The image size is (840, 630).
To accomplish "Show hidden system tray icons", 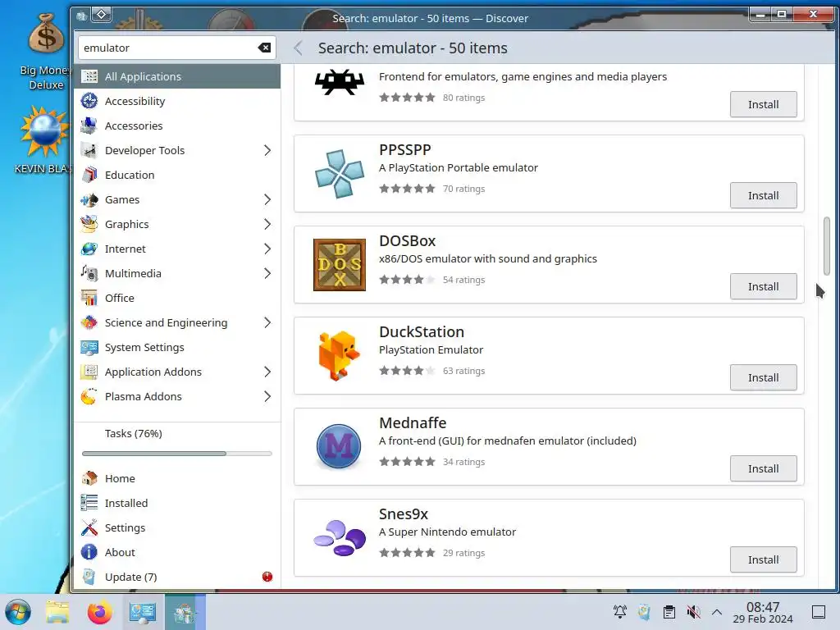I will click(717, 612).
